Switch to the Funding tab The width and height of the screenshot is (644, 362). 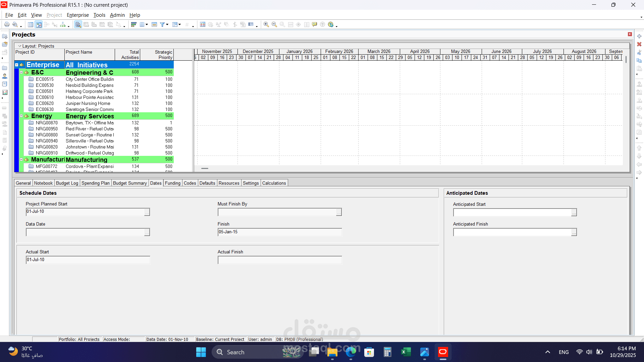[173, 183]
